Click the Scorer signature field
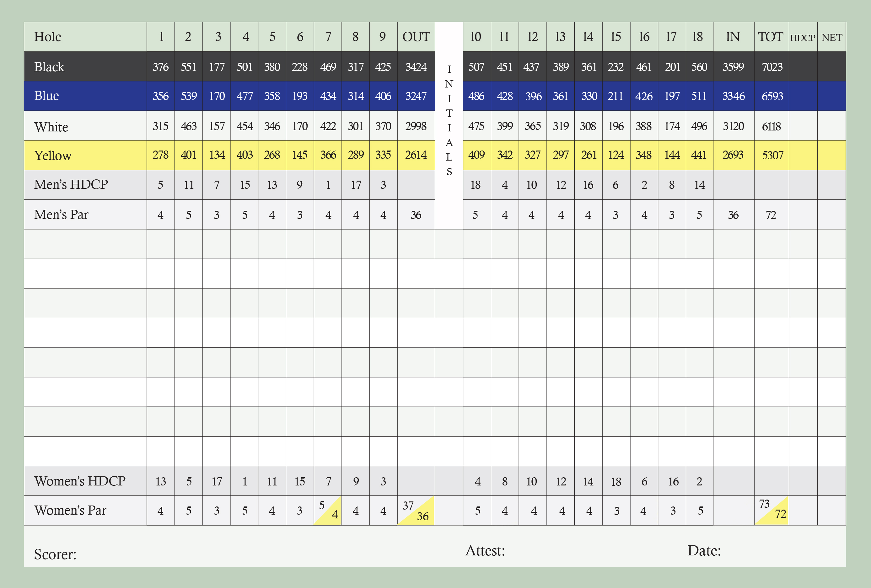Image resolution: width=871 pixels, height=588 pixels. 240,554
